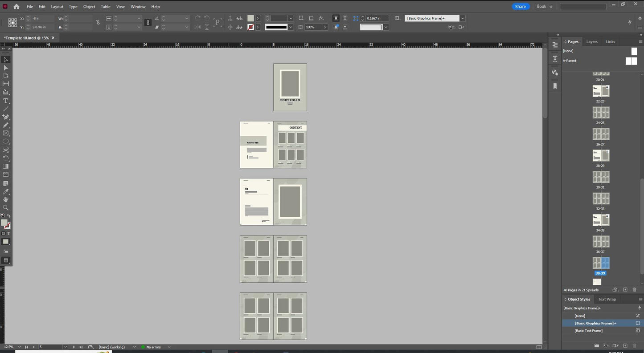Create a new page in Pages panel

625,290
